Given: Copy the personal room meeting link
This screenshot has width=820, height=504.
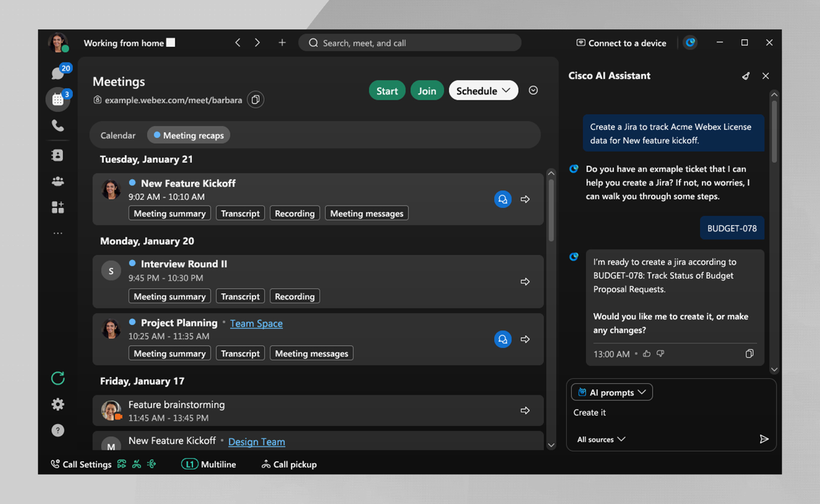Looking at the screenshot, I should [x=256, y=100].
